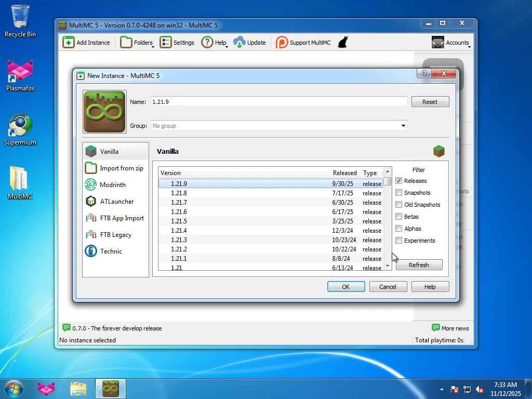Select version 1.21.7 row
Image resolution: width=532 pixels, height=399 pixels.
click(x=270, y=202)
